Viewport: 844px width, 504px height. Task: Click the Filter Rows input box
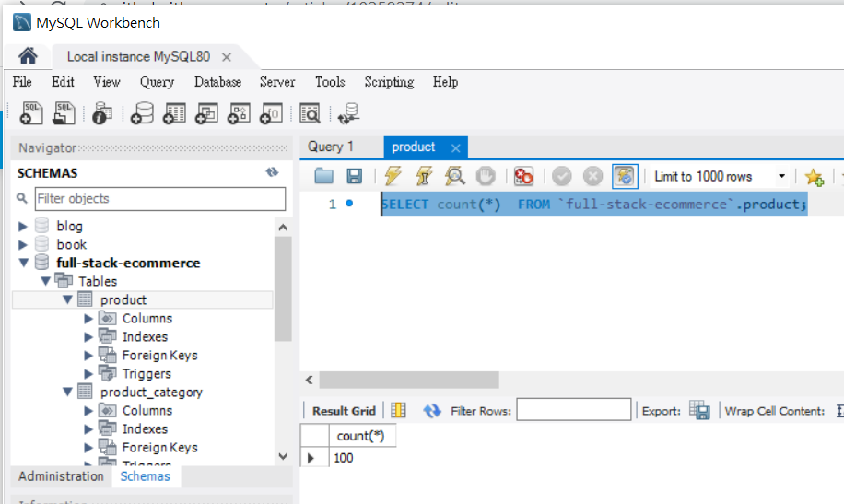pos(574,409)
